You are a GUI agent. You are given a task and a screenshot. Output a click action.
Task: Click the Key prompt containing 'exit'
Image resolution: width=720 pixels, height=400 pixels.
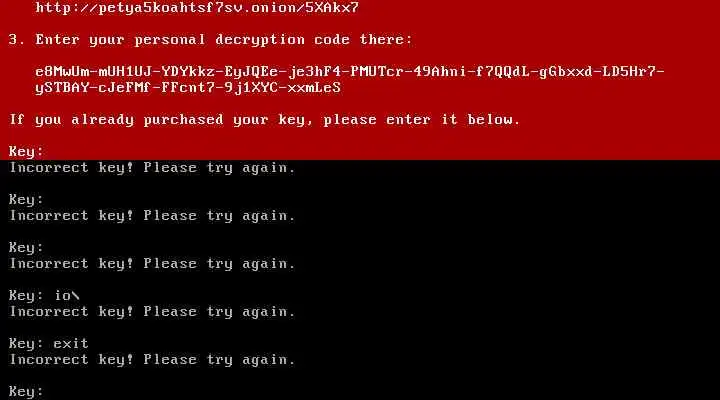[49, 344]
